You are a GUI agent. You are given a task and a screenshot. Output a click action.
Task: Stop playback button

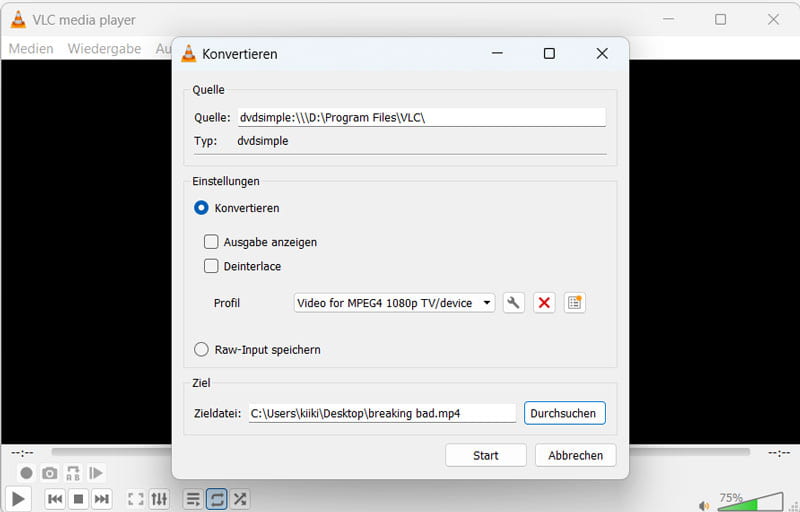(x=78, y=498)
